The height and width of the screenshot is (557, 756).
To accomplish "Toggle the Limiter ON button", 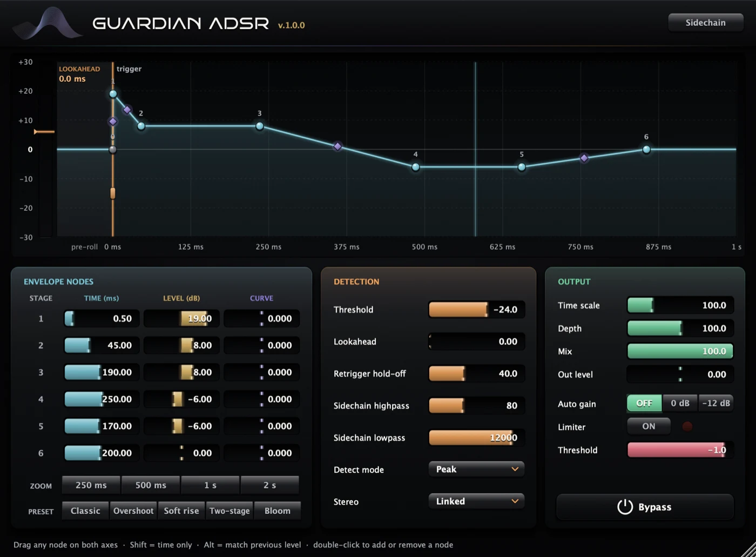I will coord(649,426).
